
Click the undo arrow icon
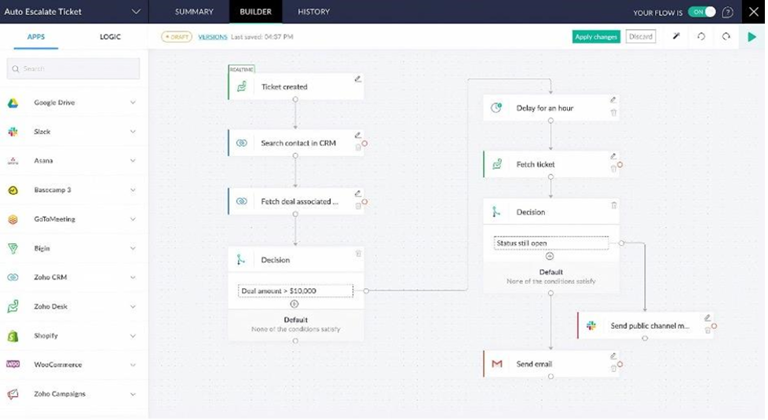pos(701,36)
